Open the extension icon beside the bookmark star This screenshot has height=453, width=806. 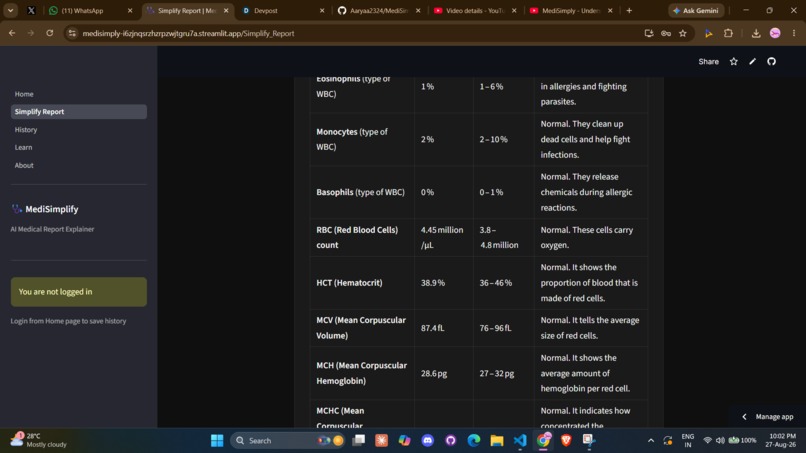coord(708,33)
